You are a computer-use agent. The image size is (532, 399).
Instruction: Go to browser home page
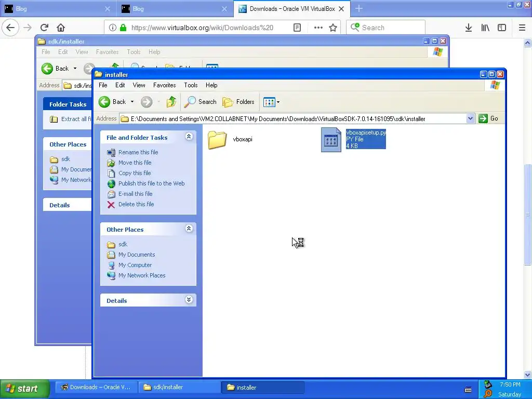[x=61, y=28]
